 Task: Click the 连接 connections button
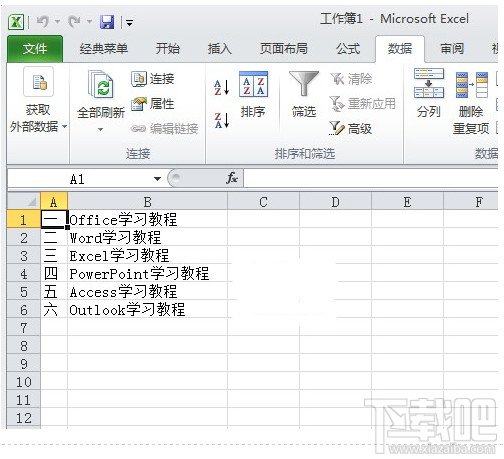point(153,79)
